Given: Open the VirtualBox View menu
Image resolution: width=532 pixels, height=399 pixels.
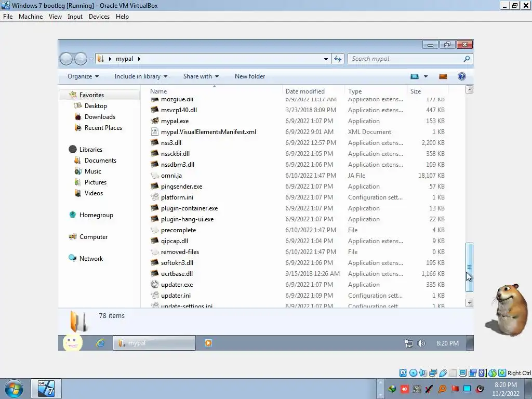Looking at the screenshot, I should coord(55,17).
